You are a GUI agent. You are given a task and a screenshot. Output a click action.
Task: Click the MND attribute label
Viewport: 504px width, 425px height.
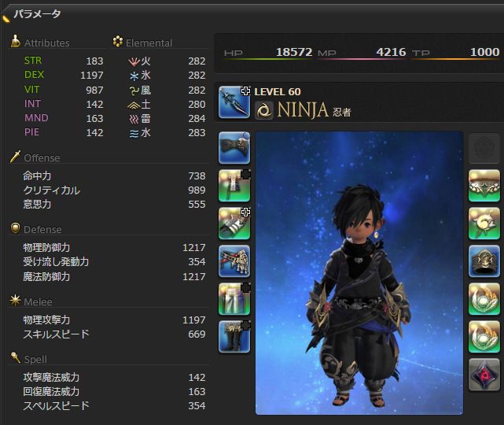[x=36, y=118]
